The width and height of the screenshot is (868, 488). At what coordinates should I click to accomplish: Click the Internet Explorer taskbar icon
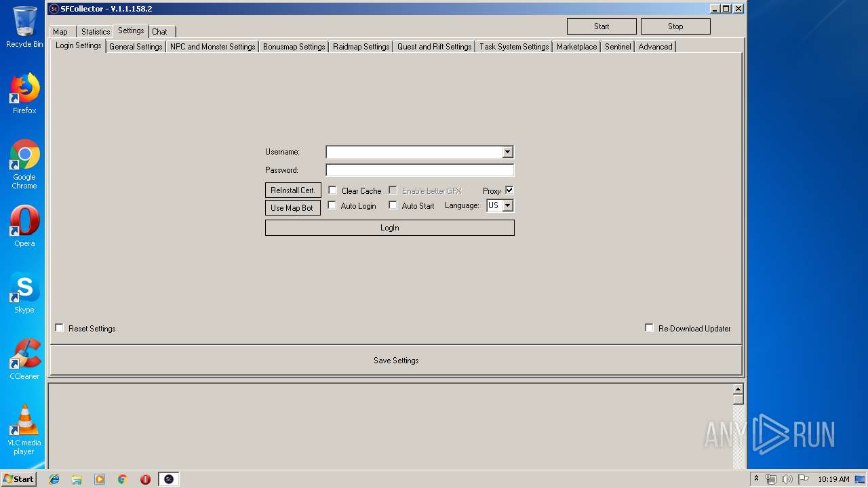tap(54, 479)
